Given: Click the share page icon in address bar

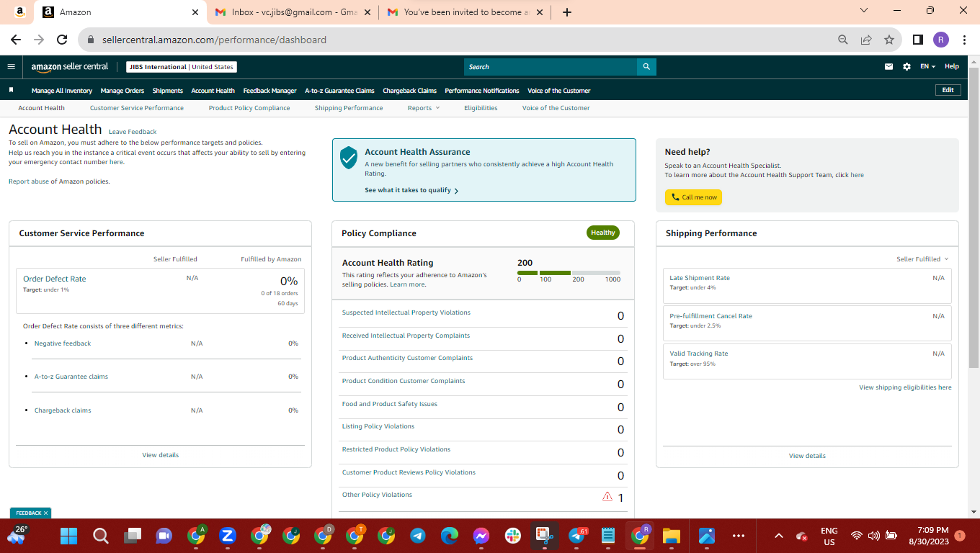Looking at the screenshot, I should (866, 40).
